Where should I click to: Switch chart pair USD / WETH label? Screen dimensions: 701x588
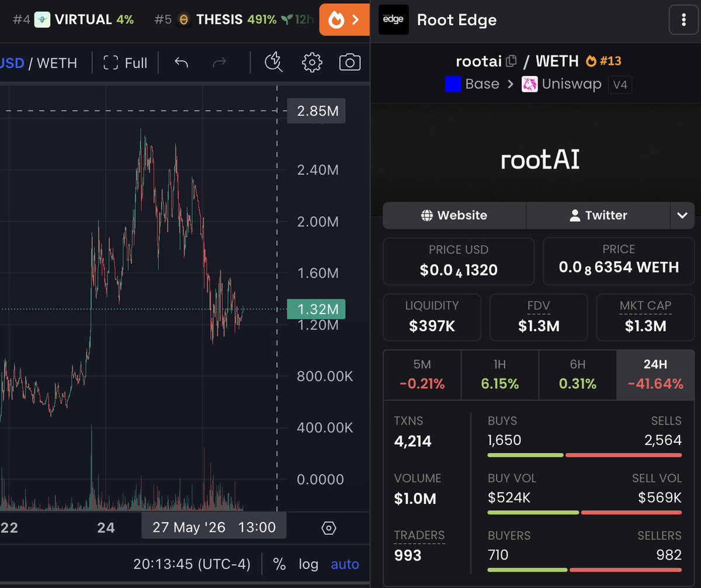(x=39, y=62)
